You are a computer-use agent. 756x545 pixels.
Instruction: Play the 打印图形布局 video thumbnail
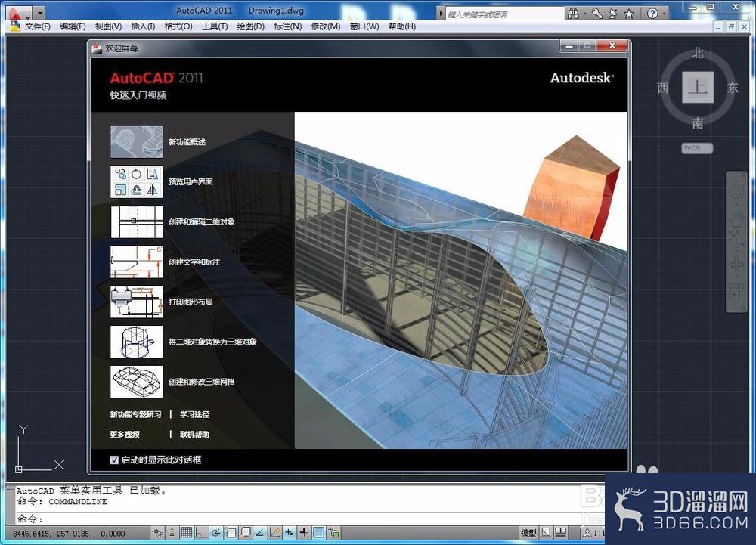[x=136, y=302]
